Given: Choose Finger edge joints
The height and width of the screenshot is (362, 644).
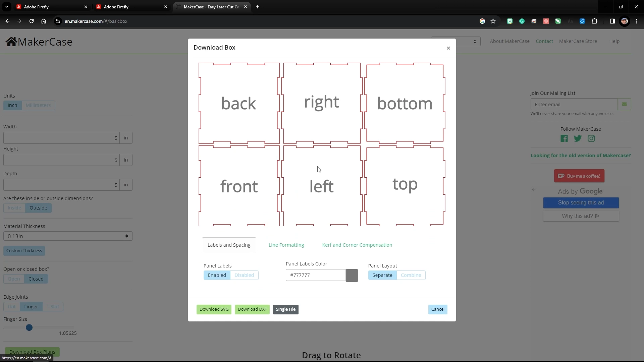Looking at the screenshot, I should (x=31, y=307).
